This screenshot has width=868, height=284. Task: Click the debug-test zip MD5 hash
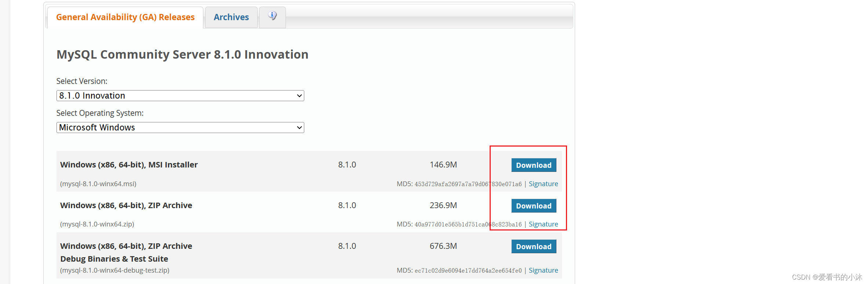pos(468,270)
